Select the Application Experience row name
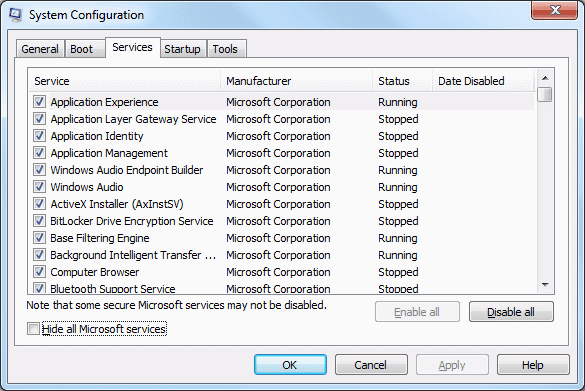The height and width of the screenshot is (391, 585). click(104, 102)
